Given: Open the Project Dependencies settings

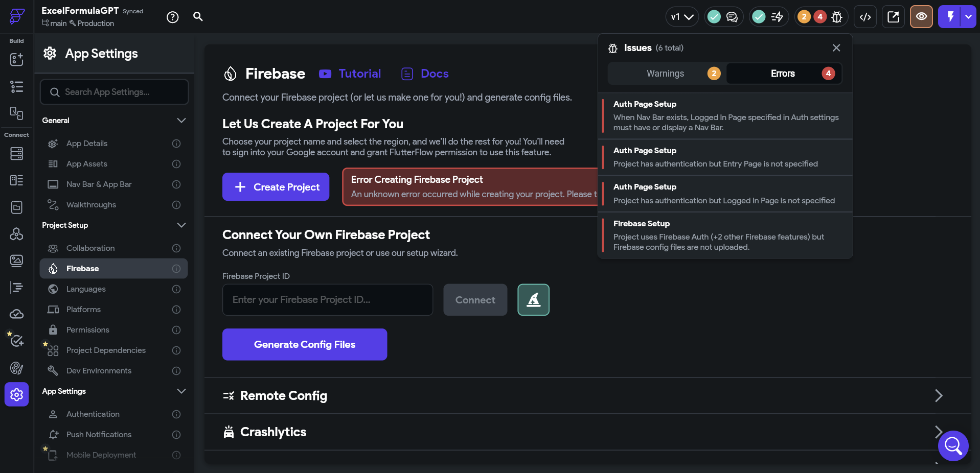Looking at the screenshot, I should click(x=113, y=350).
